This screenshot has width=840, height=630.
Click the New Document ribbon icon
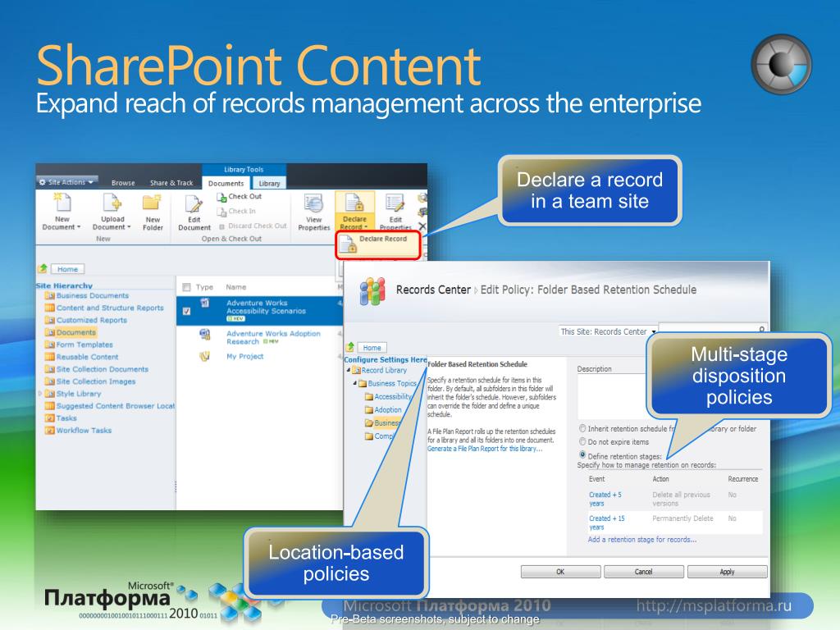click(62, 203)
